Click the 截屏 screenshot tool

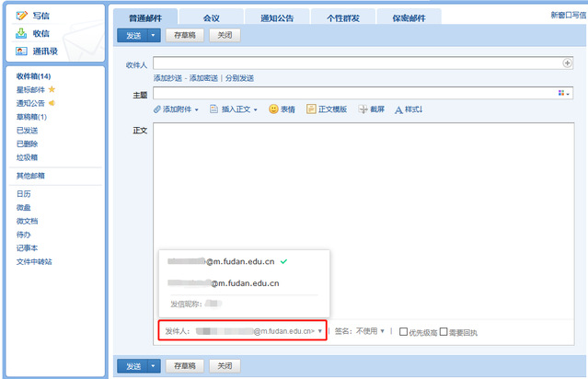(x=363, y=109)
